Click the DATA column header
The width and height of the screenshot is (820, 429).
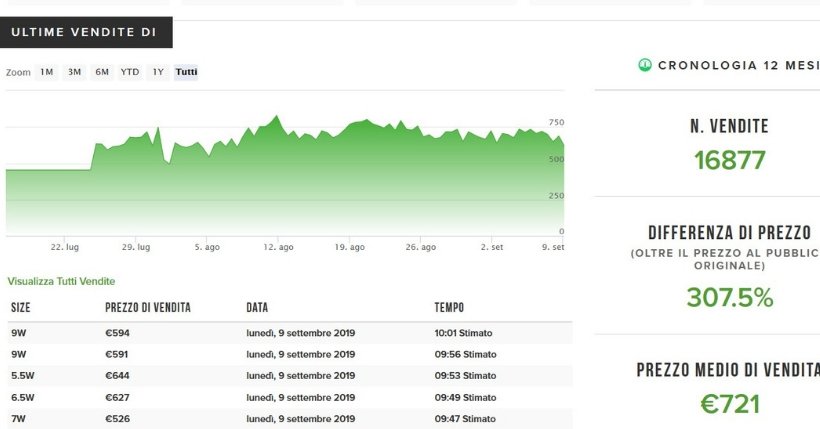(257, 307)
